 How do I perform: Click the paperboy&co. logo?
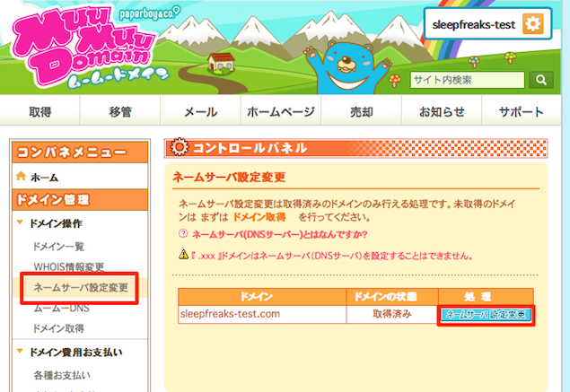[x=149, y=13]
